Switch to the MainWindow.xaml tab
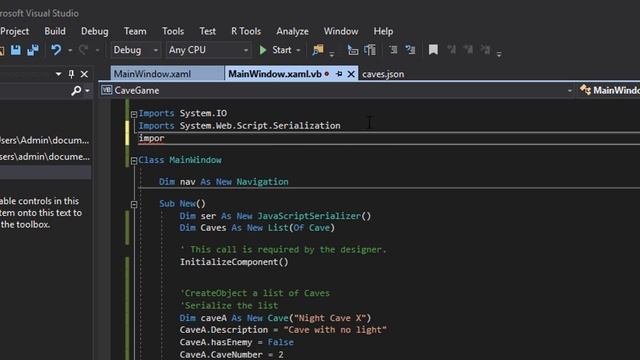Screen dimensions: 640x360 click(167, 74)
